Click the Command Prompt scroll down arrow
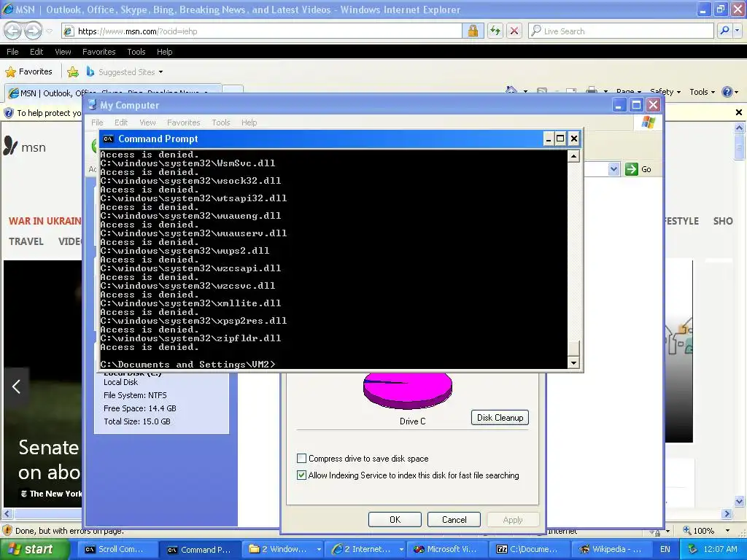 tap(573, 363)
